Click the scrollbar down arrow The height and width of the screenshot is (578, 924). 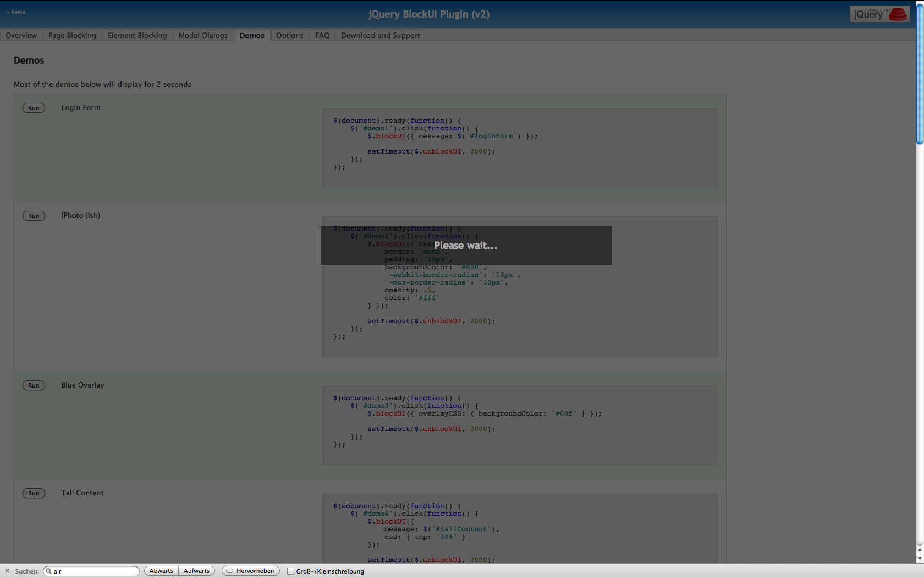920,558
